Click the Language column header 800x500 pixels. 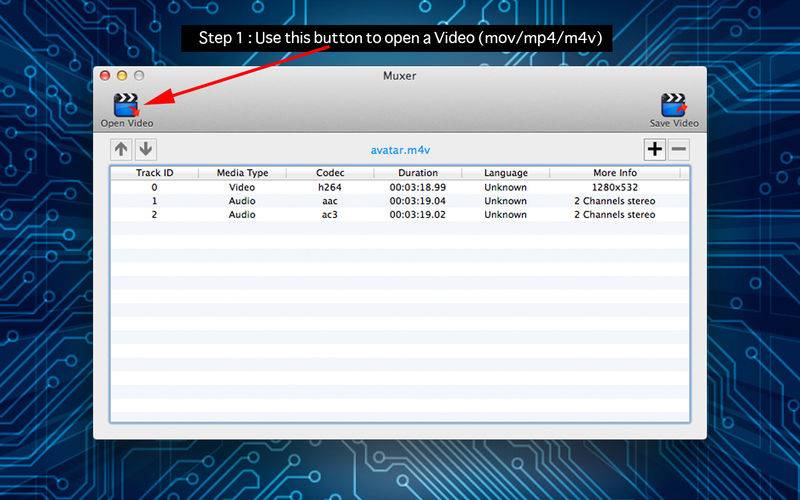pos(506,173)
